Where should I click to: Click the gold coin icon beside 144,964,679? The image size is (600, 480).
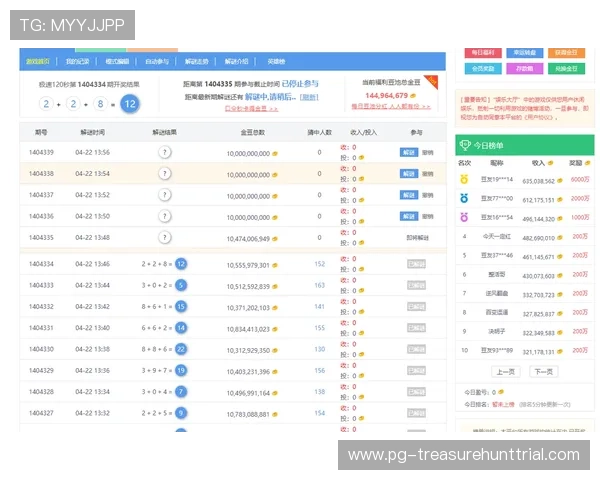[x=413, y=96]
